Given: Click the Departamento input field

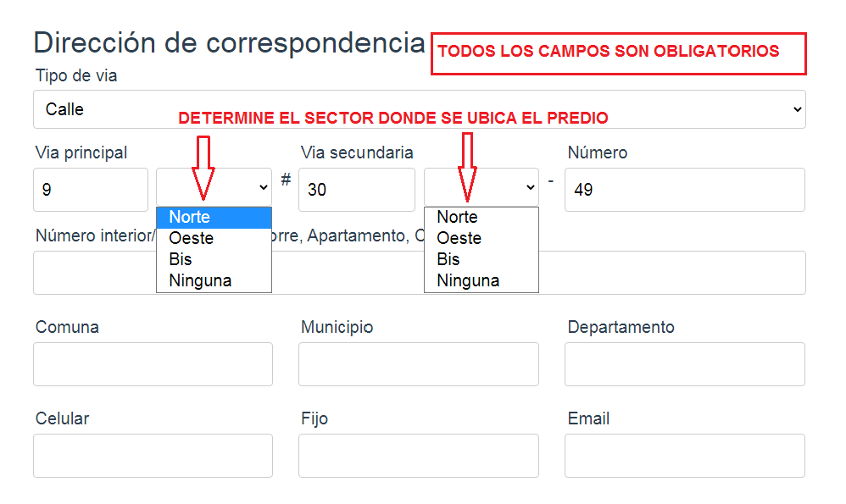Looking at the screenshot, I should tap(684, 364).
